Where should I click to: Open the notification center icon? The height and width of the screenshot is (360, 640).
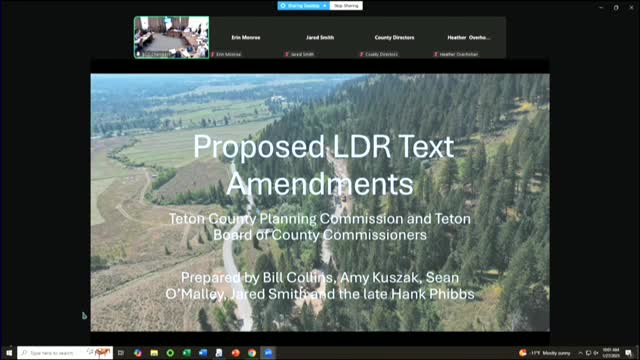[629, 353]
